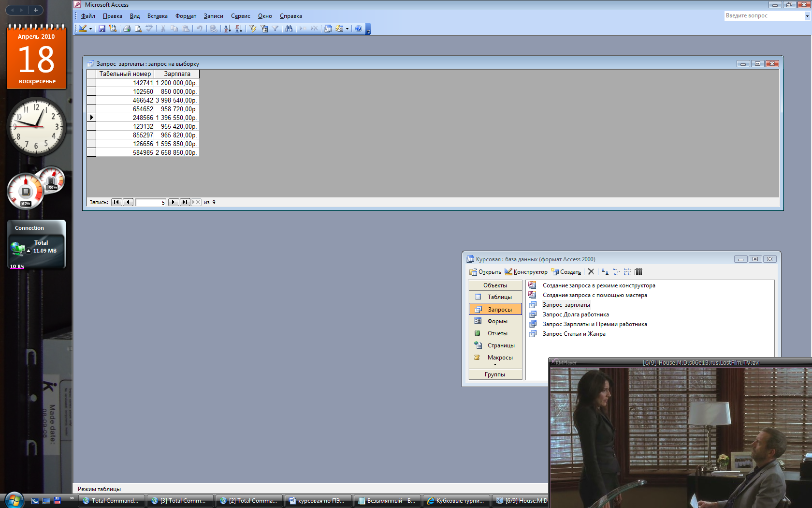
Task: Select Таблицы in Objects panel
Action: point(495,297)
